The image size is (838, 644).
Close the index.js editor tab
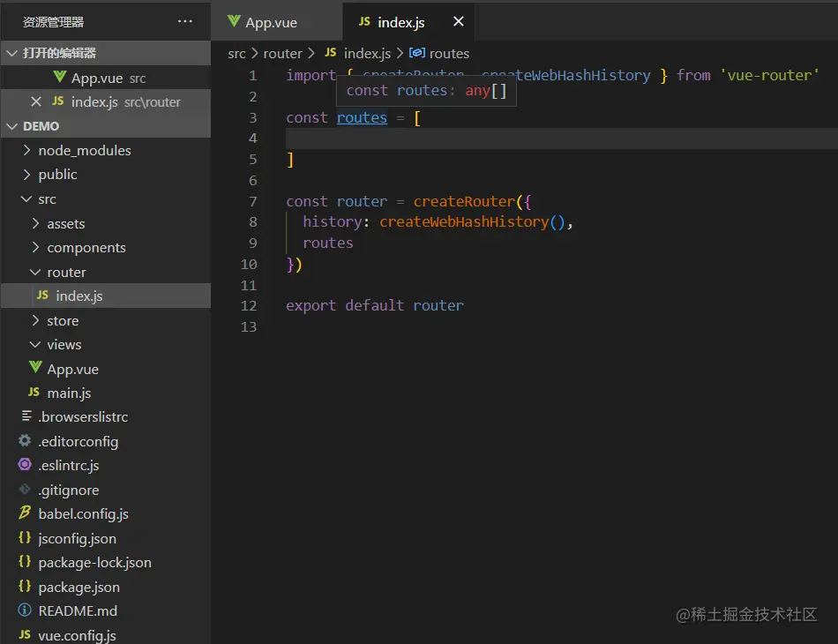458,21
